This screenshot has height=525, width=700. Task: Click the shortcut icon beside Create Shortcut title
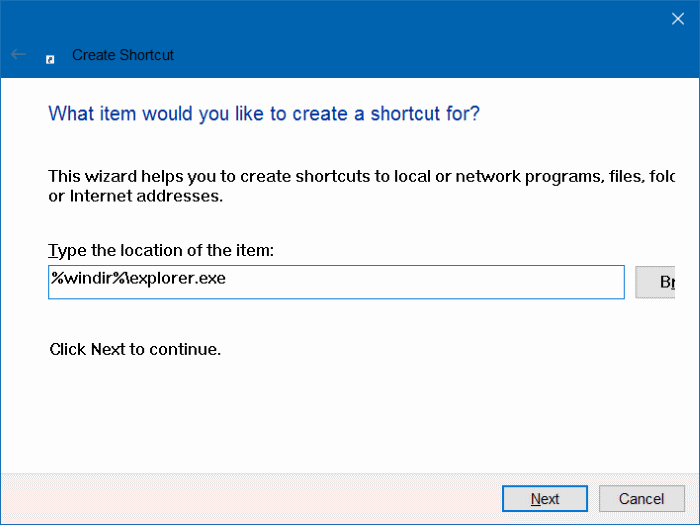50,59
